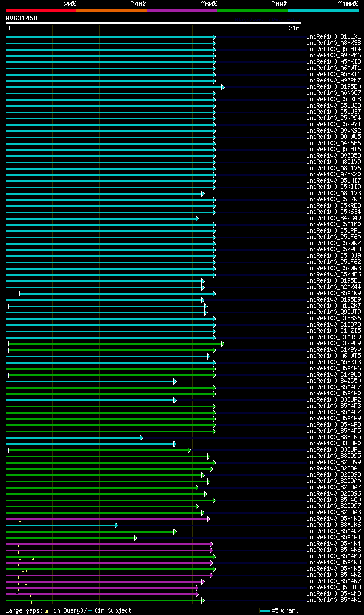Click the UniRef100_A5YKI8 label
The image size is (364, 615).
pos(333,62)
